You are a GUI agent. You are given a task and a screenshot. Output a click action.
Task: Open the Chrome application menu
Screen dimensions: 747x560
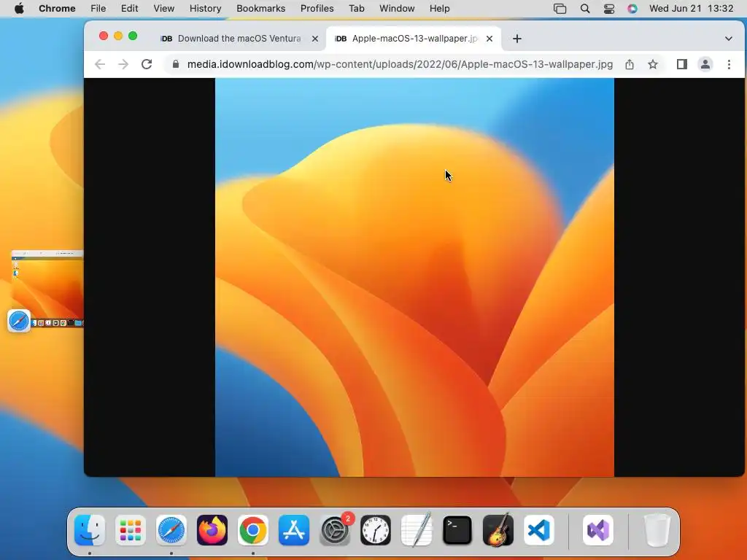57,9
